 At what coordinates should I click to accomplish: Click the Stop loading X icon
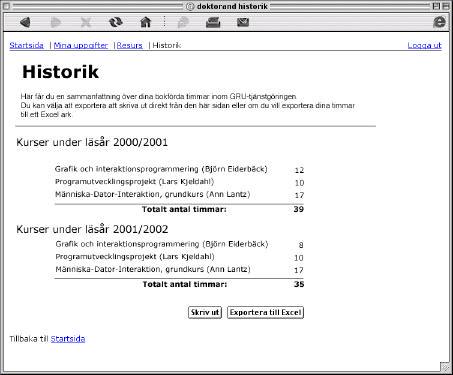click(x=86, y=22)
